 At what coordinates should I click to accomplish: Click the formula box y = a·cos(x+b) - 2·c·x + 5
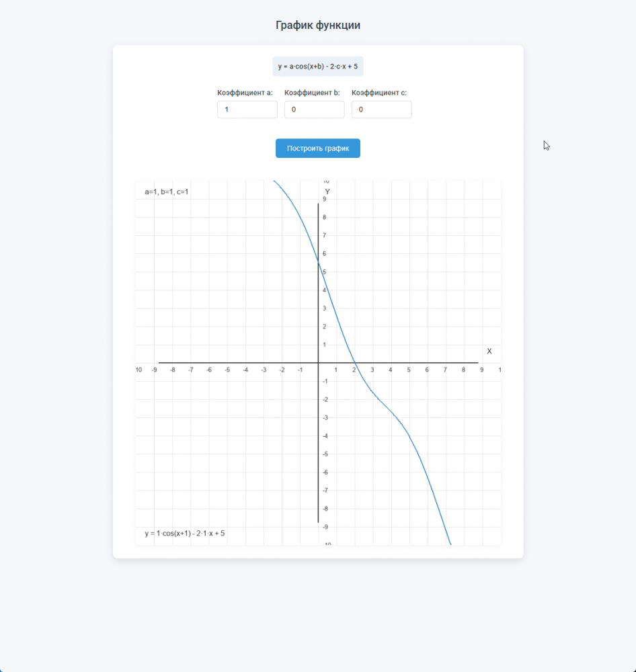pyautogui.click(x=318, y=67)
